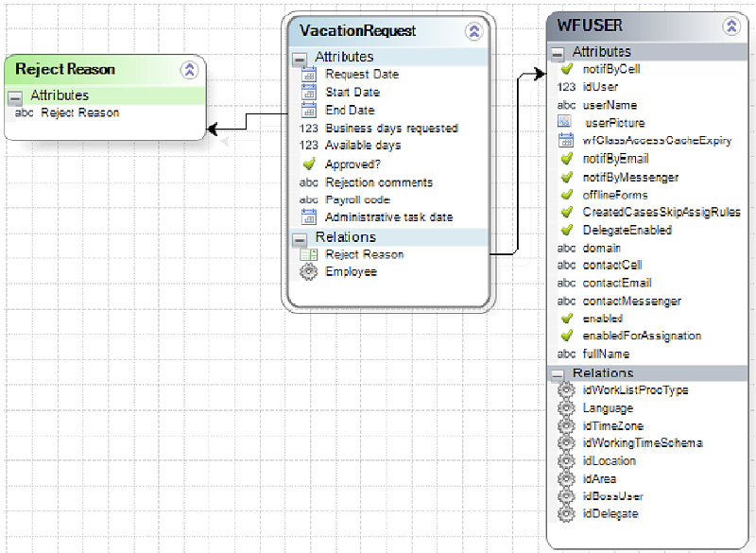Select the Request Date attribute label
This screenshot has width=756, height=553.
(362, 75)
